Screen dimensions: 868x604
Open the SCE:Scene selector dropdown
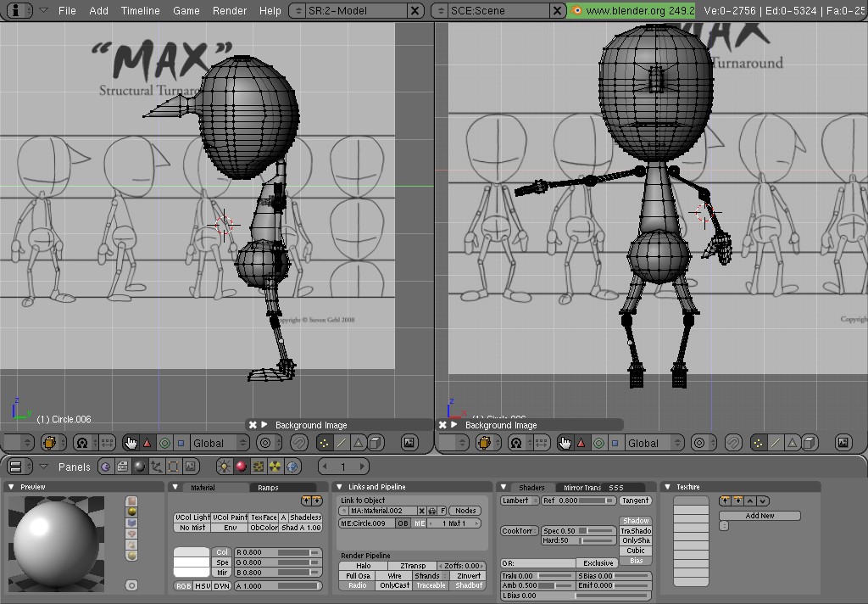click(x=441, y=10)
